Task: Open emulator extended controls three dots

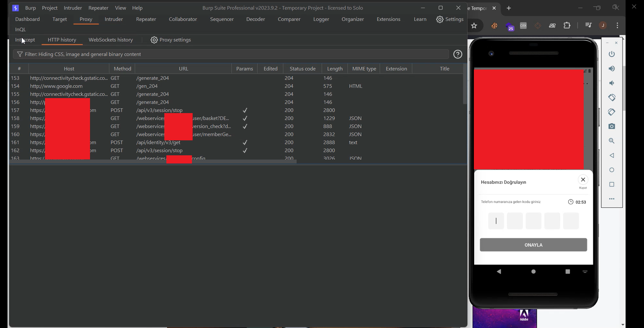Action: pyautogui.click(x=612, y=199)
